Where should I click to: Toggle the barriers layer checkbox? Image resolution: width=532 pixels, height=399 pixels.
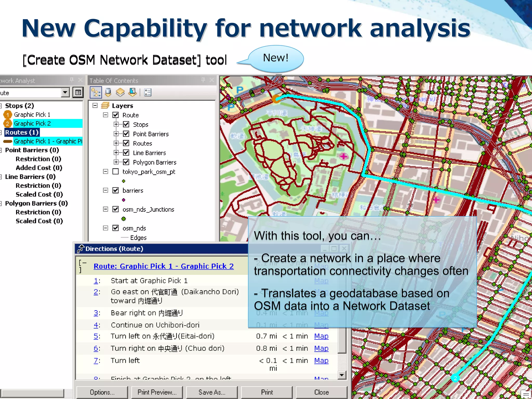point(116,190)
